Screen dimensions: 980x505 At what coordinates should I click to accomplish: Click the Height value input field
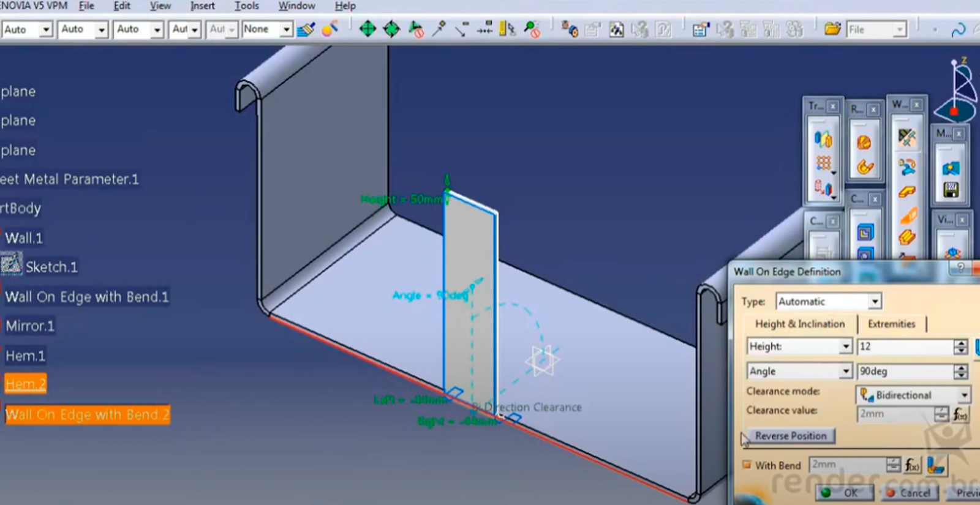pyautogui.click(x=905, y=346)
